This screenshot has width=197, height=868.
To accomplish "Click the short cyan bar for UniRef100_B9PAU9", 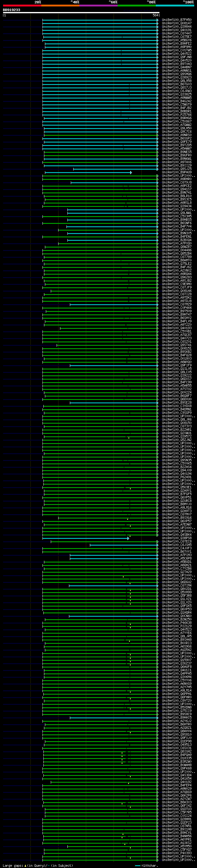I will [88, 172].
